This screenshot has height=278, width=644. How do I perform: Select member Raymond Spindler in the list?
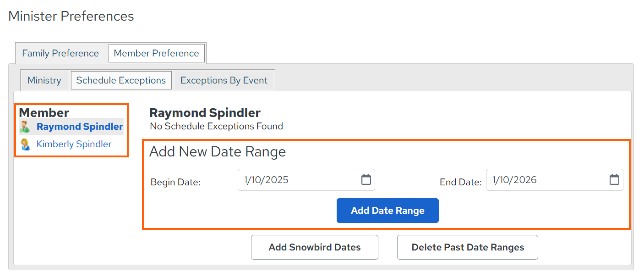(x=80, y=127)
